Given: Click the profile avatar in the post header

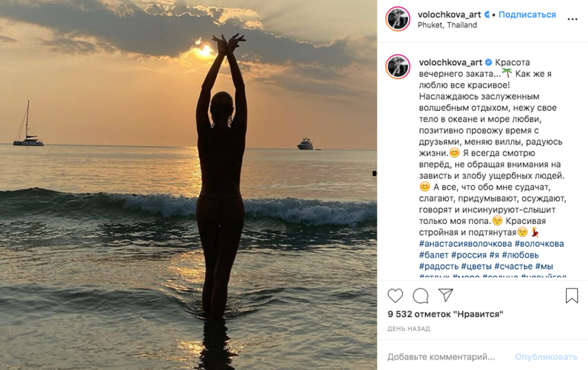Looking at the screenshot, I should coord(398,19).
